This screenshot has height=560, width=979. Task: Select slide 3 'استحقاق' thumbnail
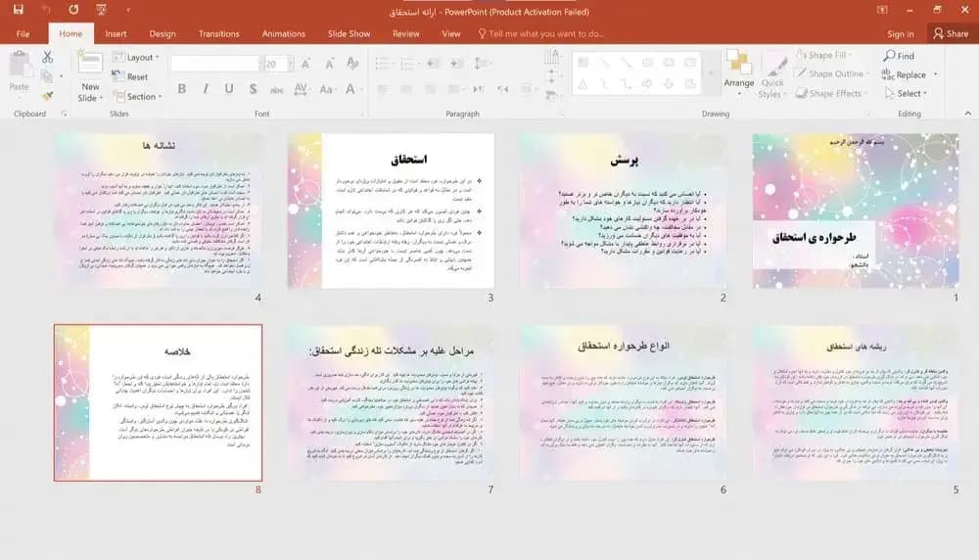tap(391, 210)
